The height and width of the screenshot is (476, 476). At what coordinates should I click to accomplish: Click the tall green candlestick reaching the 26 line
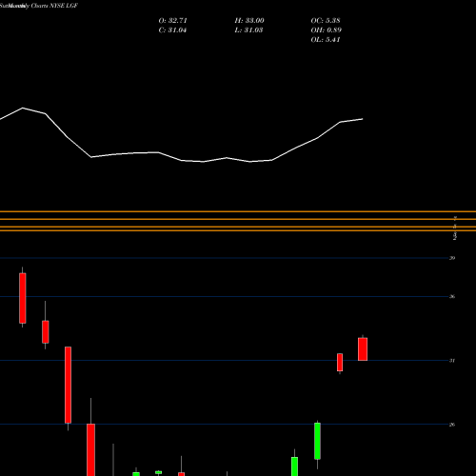317,441
